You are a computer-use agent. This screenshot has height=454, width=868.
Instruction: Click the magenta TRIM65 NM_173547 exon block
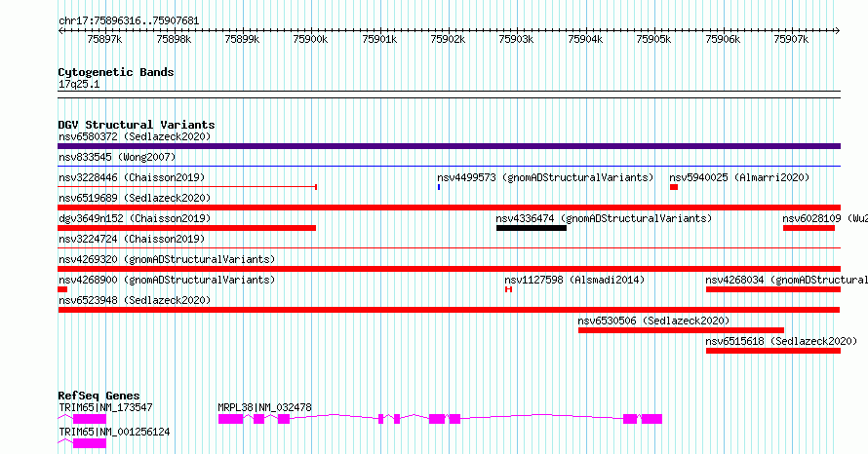89,419
